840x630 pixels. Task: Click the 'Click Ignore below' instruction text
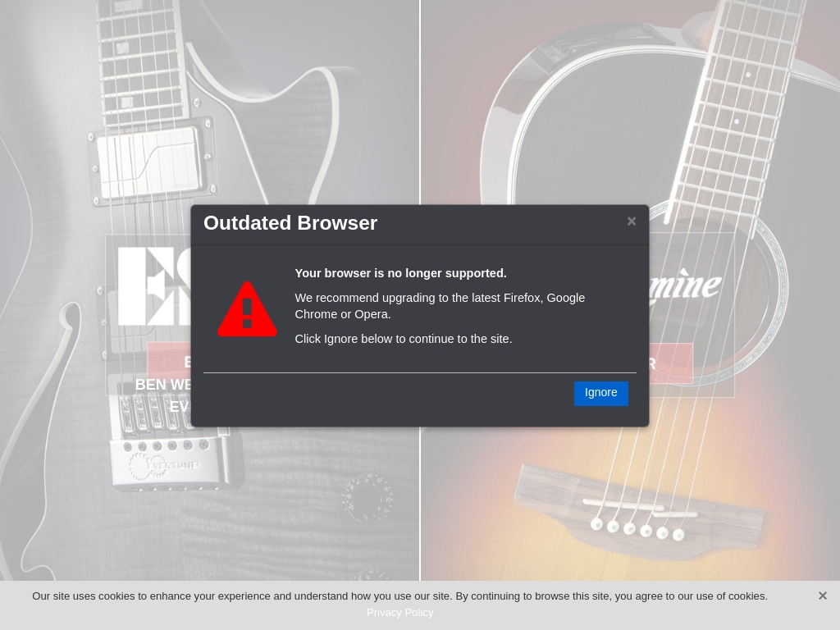404,339
